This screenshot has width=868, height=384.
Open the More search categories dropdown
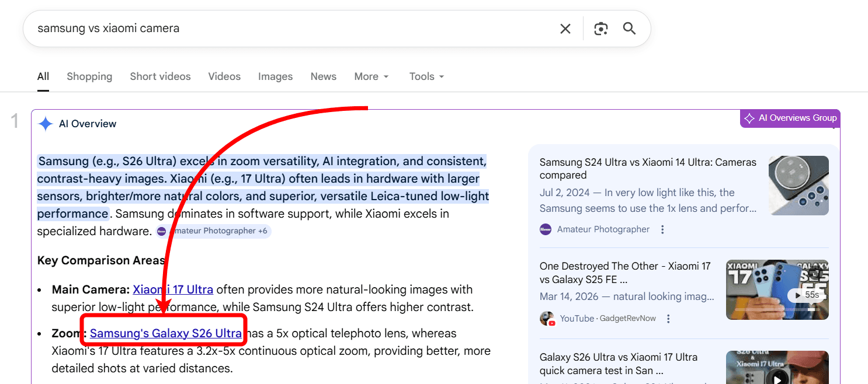[x=371, y=76]
